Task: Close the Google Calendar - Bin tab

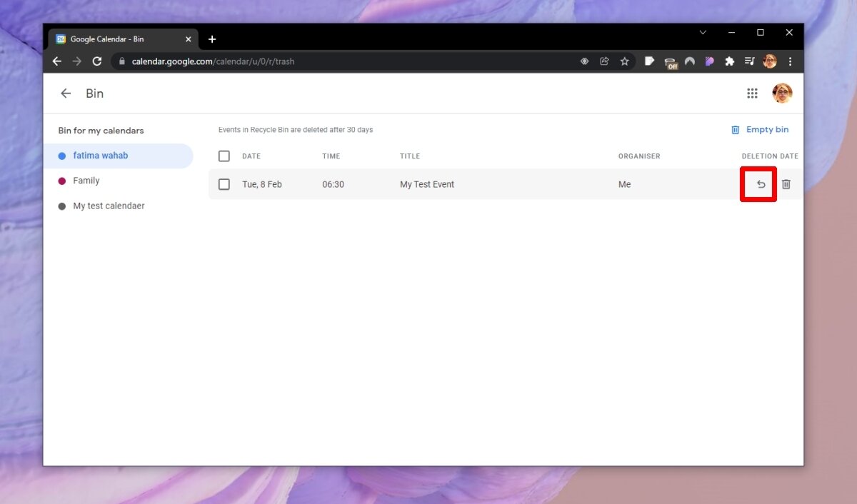Action: [x=189, y=39]
